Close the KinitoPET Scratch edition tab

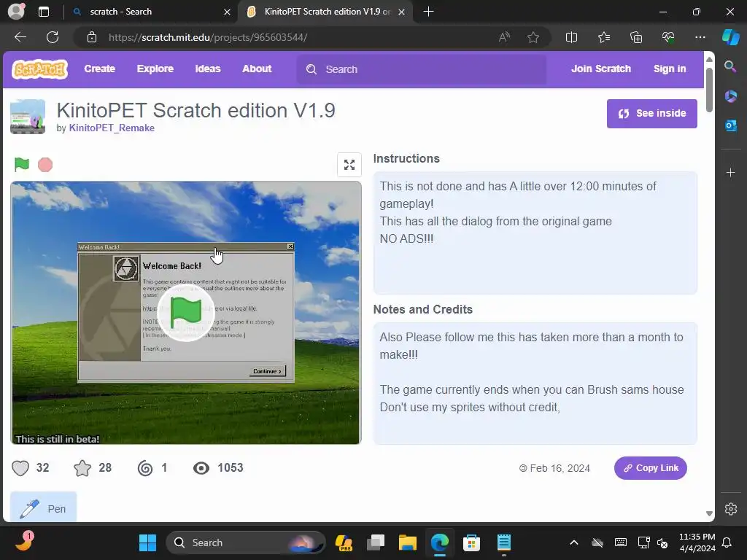coord(402,12)
